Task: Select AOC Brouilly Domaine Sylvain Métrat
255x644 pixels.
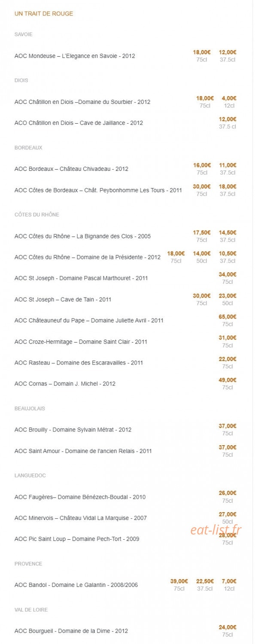Action: point(73,430)
